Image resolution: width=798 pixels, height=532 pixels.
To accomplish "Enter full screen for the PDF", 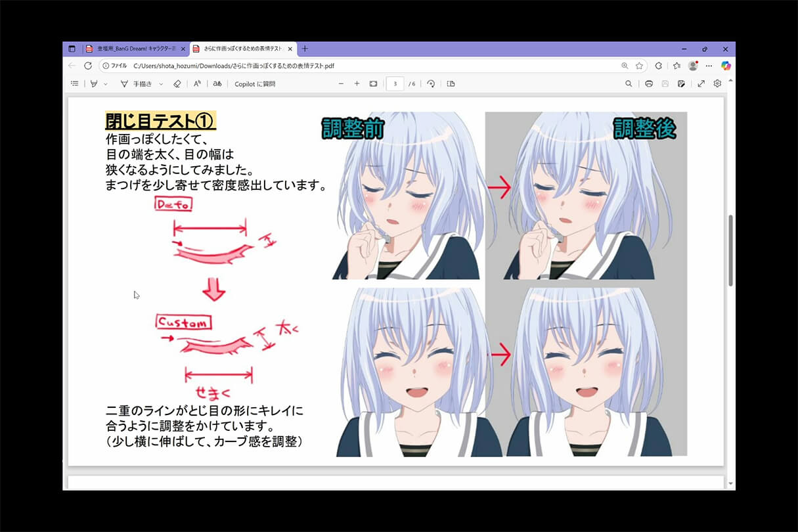I will (x=701, y=83).
